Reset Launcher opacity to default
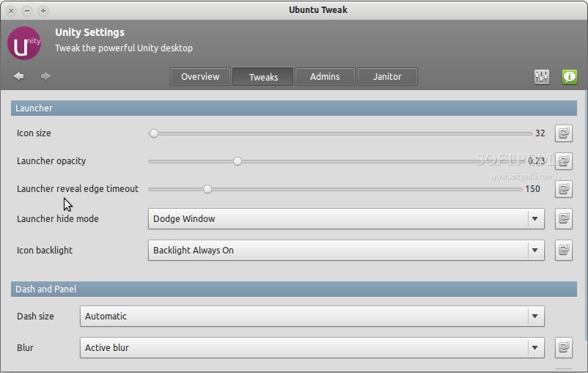Image resolution: width=588 pixels, height=373 pixels. pos(564,161)
